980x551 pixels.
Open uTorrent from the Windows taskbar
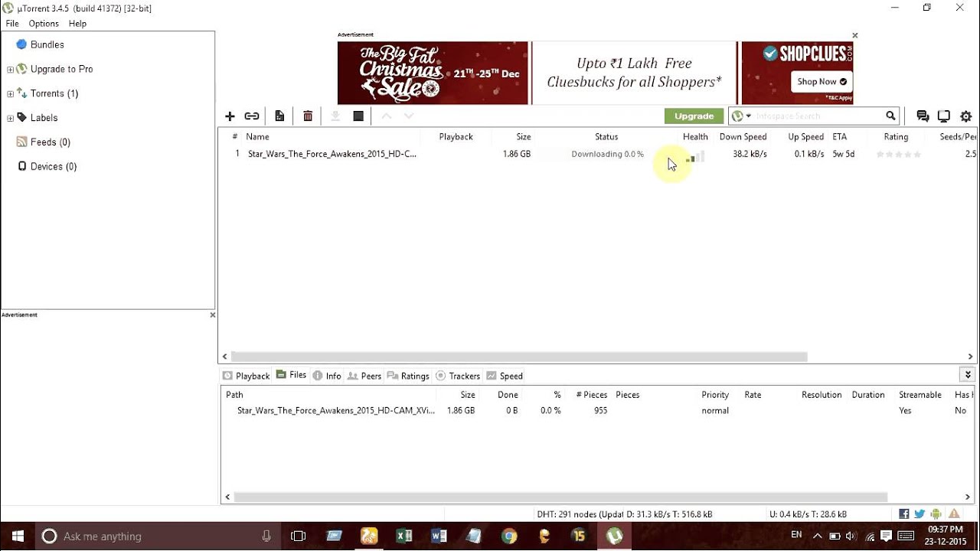coord(615,536)
